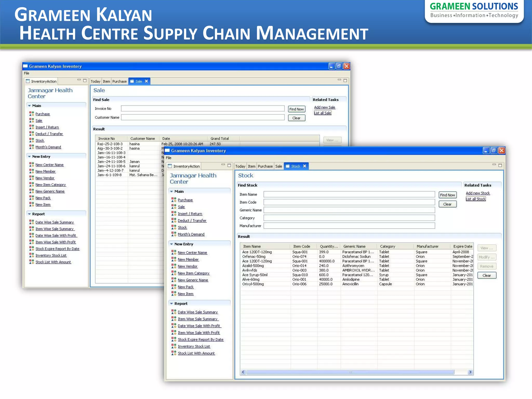Open the List all Stock link
This screenshot has width=532, height=399.
476,199
